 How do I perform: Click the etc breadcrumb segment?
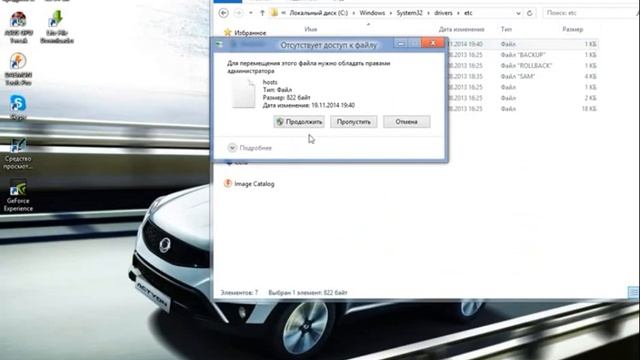[x=468, y=13]
